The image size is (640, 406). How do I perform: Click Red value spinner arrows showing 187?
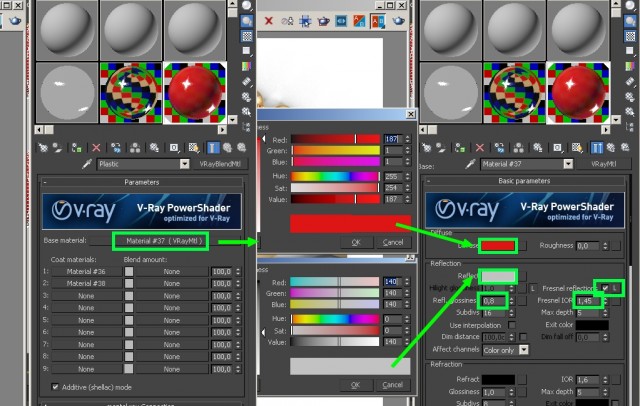point(407,139)
